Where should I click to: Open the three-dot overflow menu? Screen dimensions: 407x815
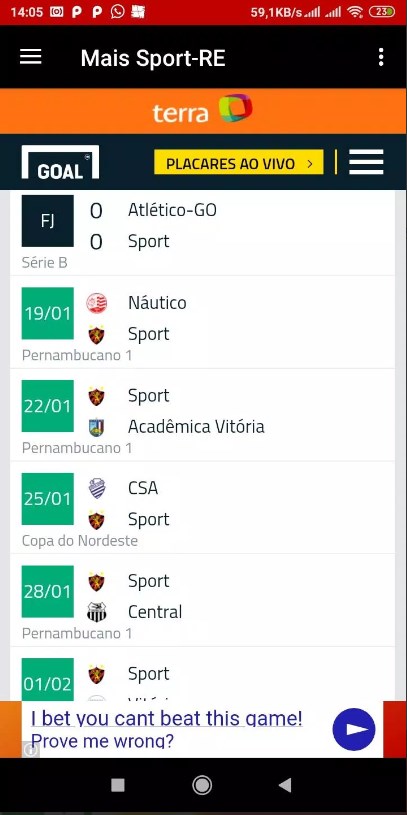pos(381,57)
